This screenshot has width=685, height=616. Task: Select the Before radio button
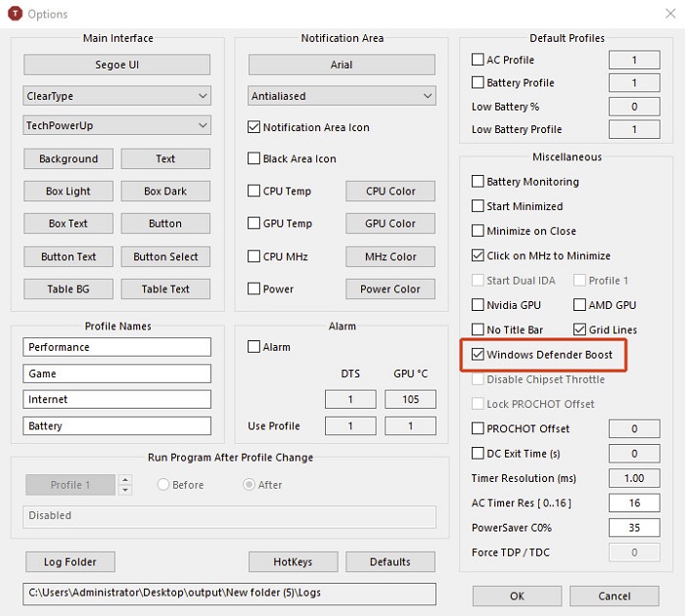point(163,485)
